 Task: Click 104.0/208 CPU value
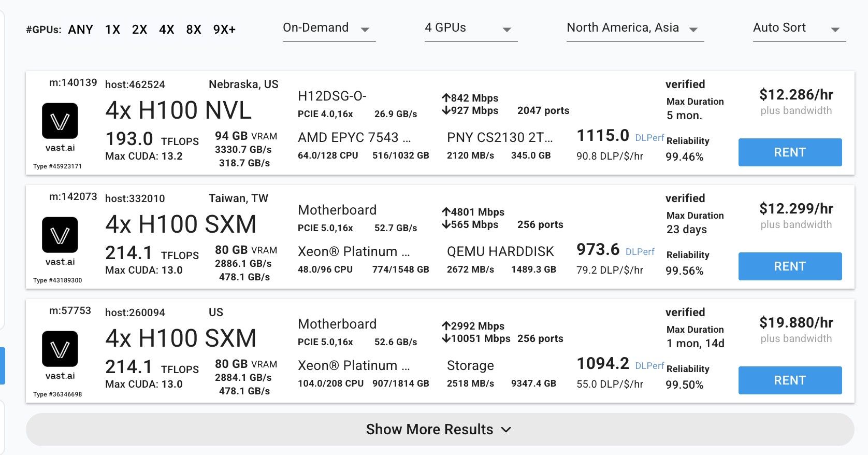[x=331, y=383]
